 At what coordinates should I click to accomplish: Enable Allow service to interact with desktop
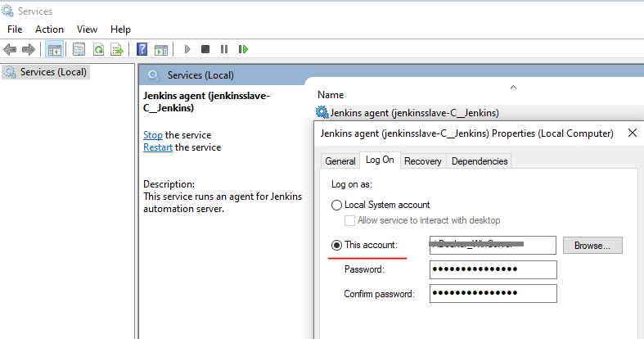(350, 220)
